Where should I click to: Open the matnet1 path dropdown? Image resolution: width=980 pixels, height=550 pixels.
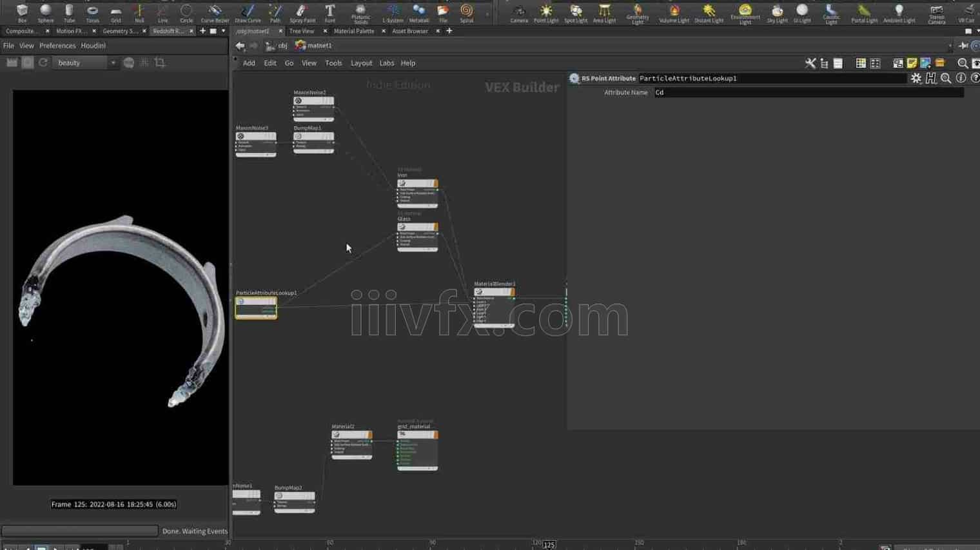[x=949, y=46]
